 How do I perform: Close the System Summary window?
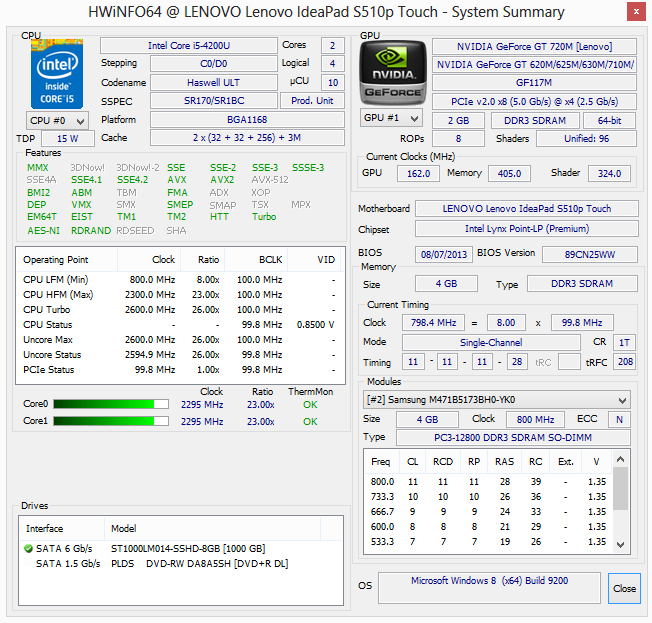[636, 12]
